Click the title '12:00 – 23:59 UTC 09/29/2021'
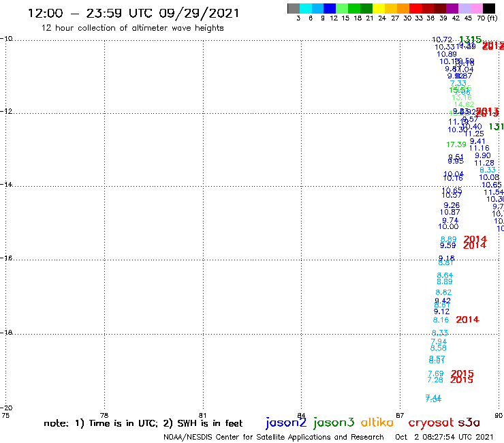This screenshot has width=504, height=443. click(x=133, y=13)
